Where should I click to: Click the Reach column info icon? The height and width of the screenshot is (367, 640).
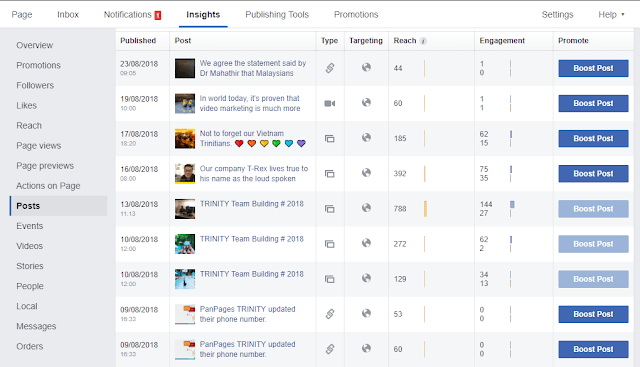423,41
